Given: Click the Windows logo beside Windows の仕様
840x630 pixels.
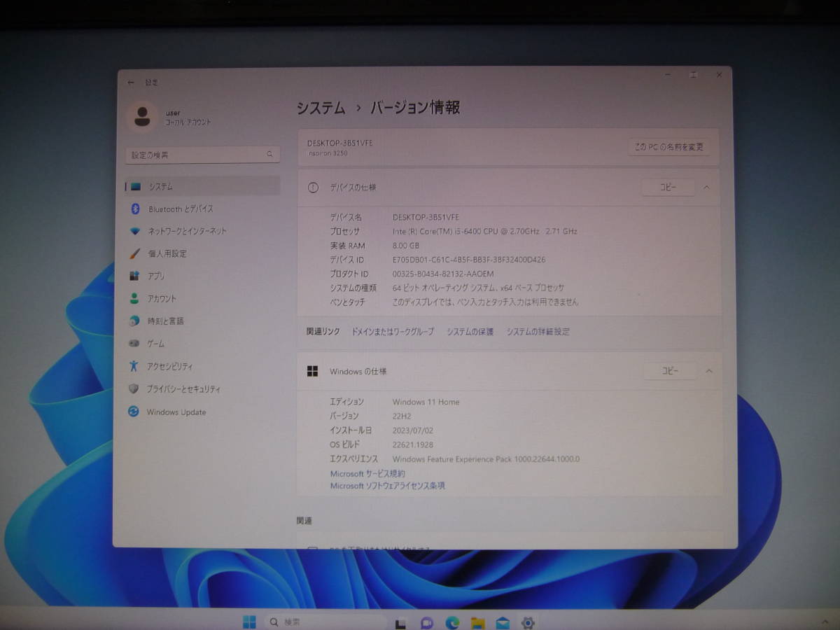Looking at the screenshot, I should (312, 371).
